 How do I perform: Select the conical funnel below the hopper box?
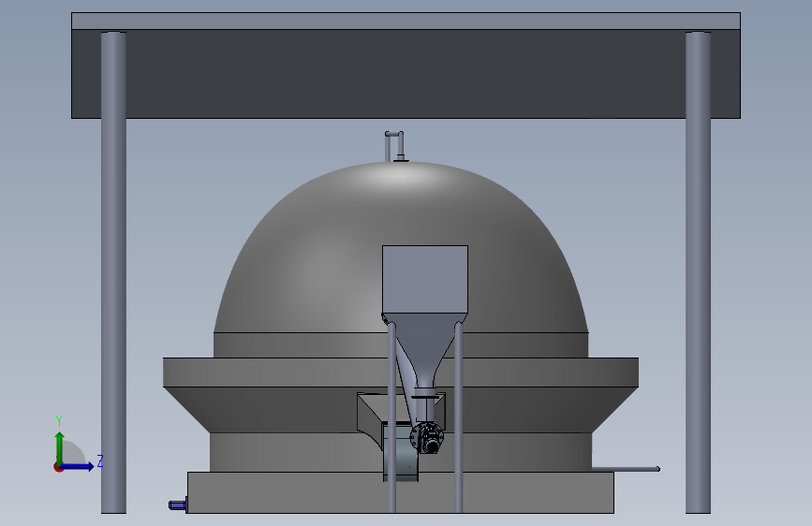(425, 347)
